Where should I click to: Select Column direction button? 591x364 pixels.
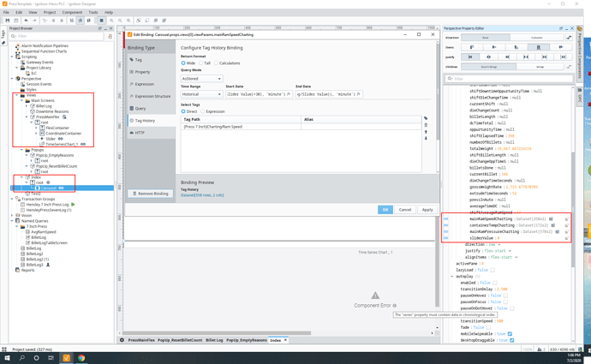537,38
